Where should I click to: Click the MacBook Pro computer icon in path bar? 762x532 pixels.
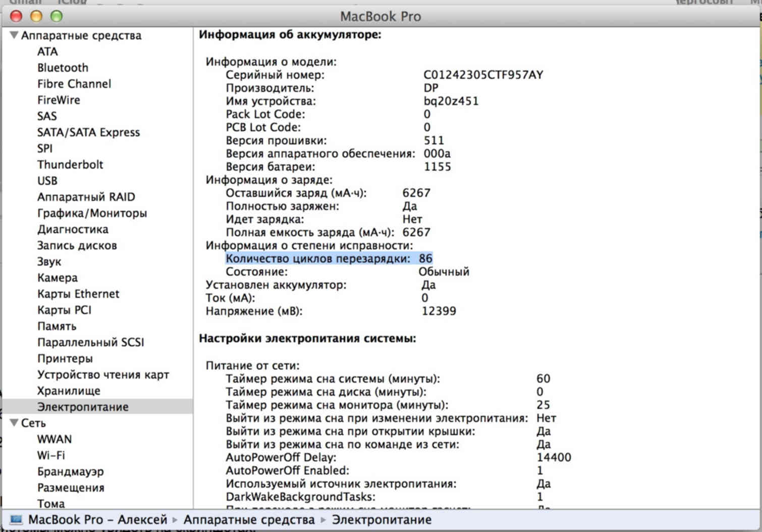[x=17, y=519]
